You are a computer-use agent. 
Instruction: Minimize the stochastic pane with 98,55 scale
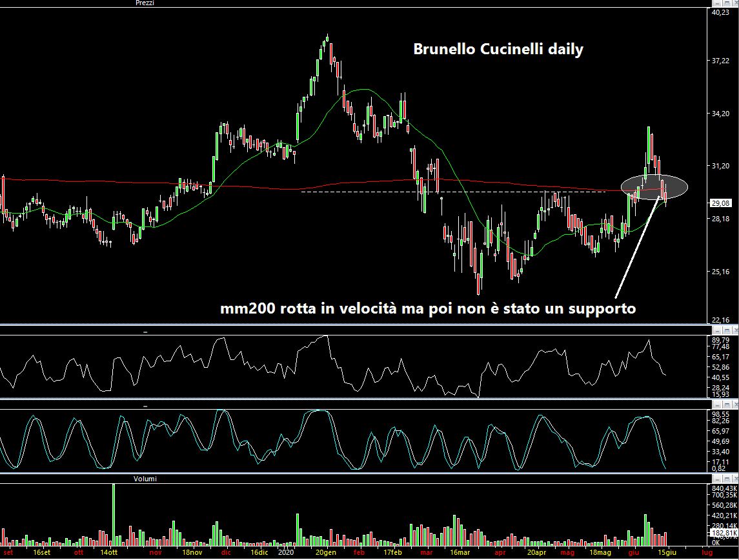pyautogui.click(x=717, y=405)
